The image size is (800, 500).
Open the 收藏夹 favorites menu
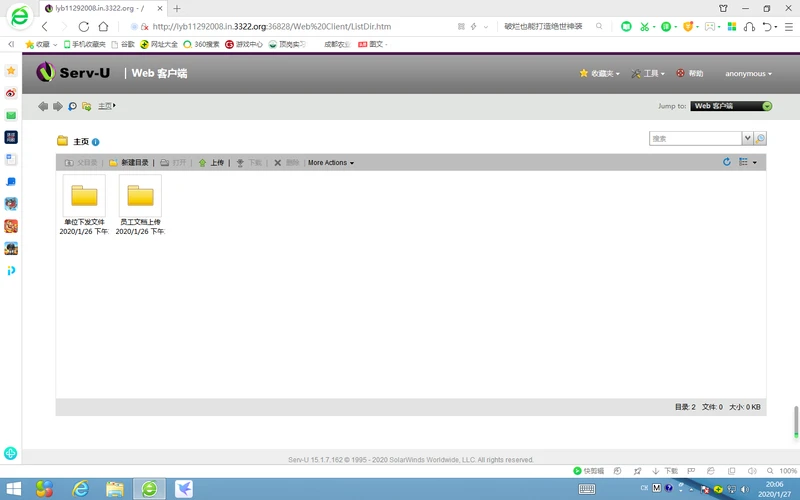(x=599, y=73)
